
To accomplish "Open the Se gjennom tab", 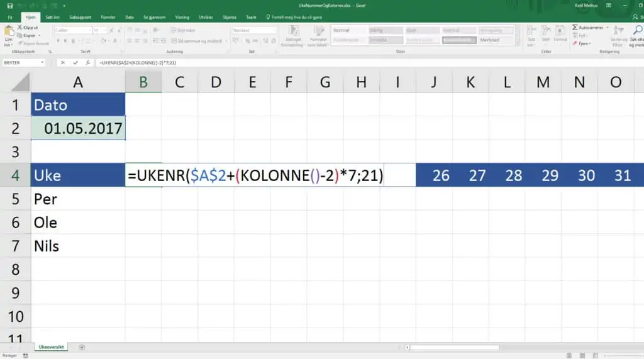I will point(155,17).
